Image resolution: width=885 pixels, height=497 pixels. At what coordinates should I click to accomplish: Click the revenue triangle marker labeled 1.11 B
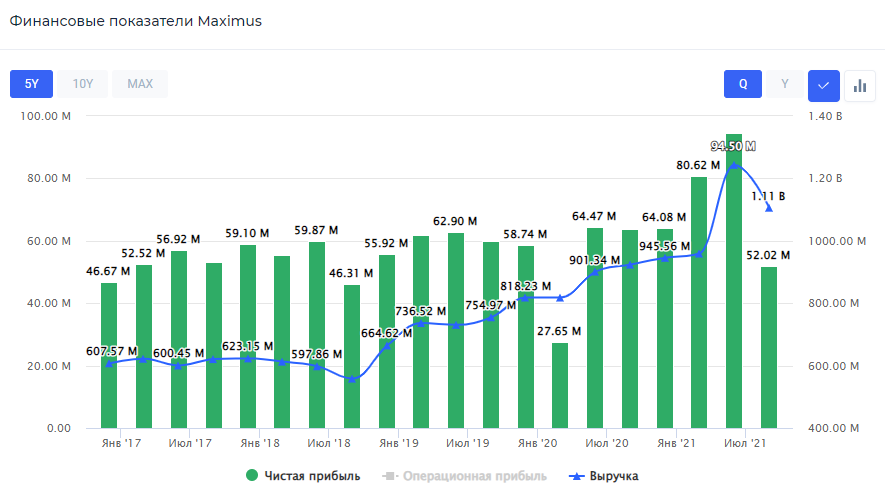click(769, 207)
